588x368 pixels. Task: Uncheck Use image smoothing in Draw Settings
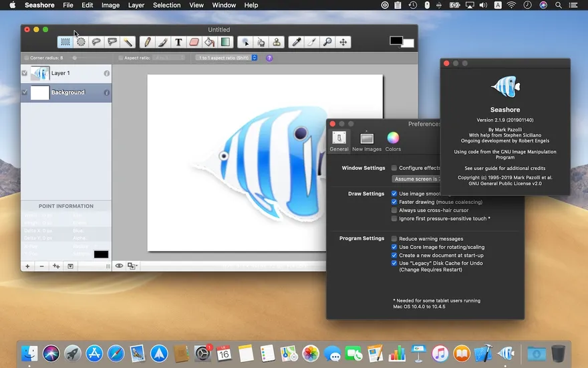coord(394,194)
